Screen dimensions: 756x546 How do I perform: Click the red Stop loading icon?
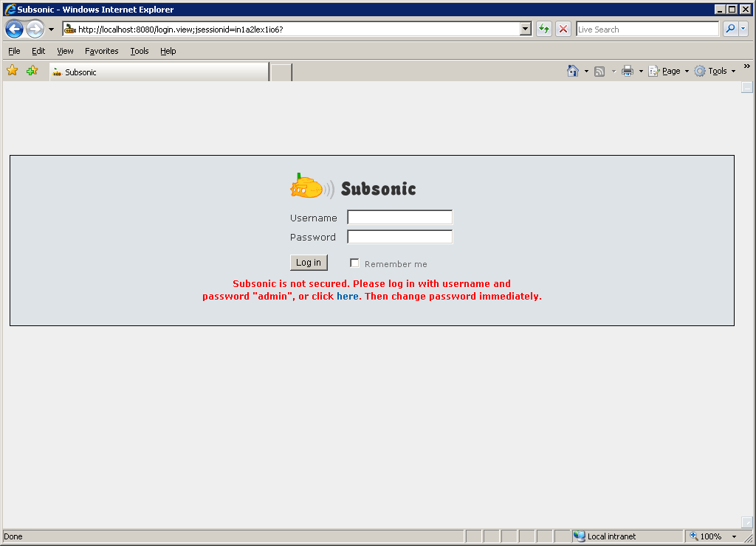coord(563,30)
